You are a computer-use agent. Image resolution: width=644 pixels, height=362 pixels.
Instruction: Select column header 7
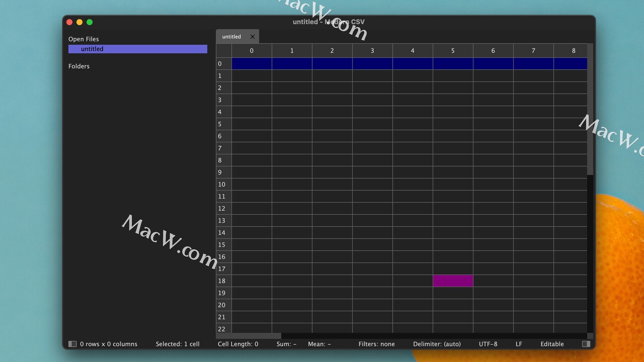(533, 51)
